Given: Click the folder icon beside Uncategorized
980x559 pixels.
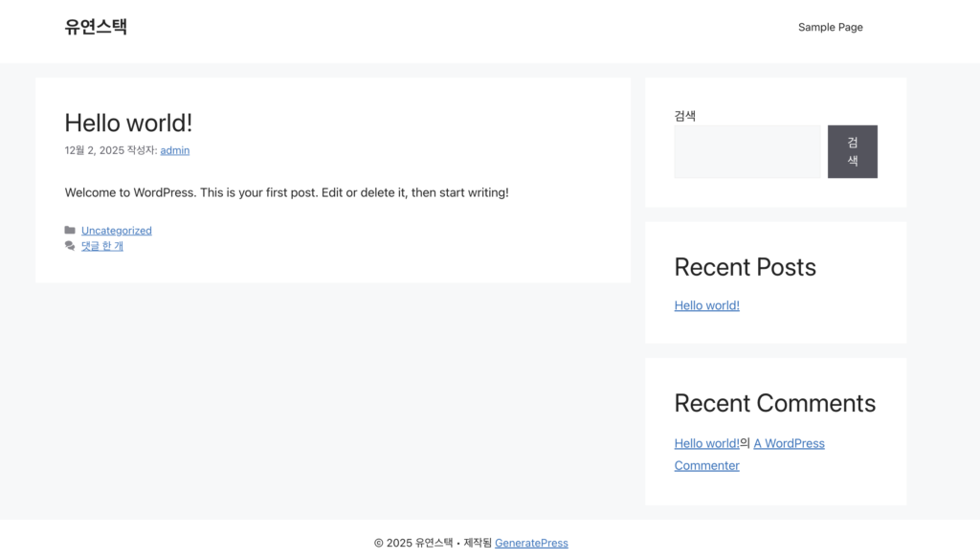Looking at the screenshot, I should (x=70, y=230).
